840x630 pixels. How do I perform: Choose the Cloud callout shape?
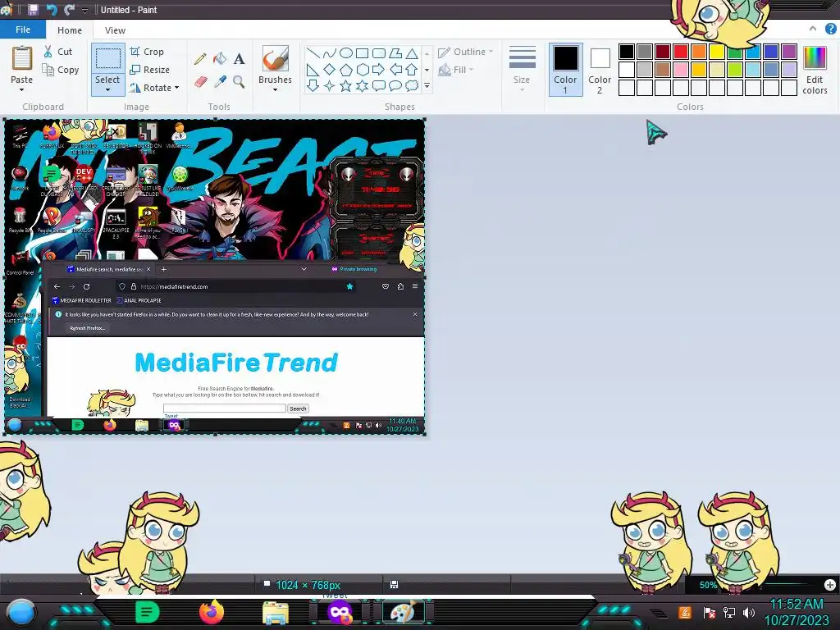pos(412,85)
